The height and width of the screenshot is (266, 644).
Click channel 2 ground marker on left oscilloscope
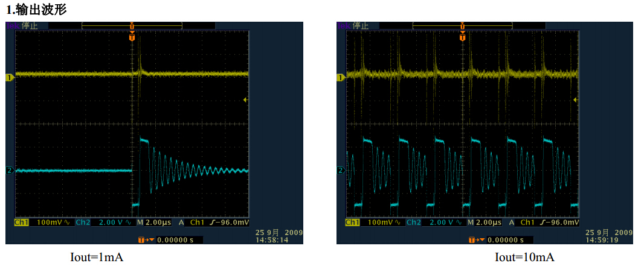tap(9, 171)
